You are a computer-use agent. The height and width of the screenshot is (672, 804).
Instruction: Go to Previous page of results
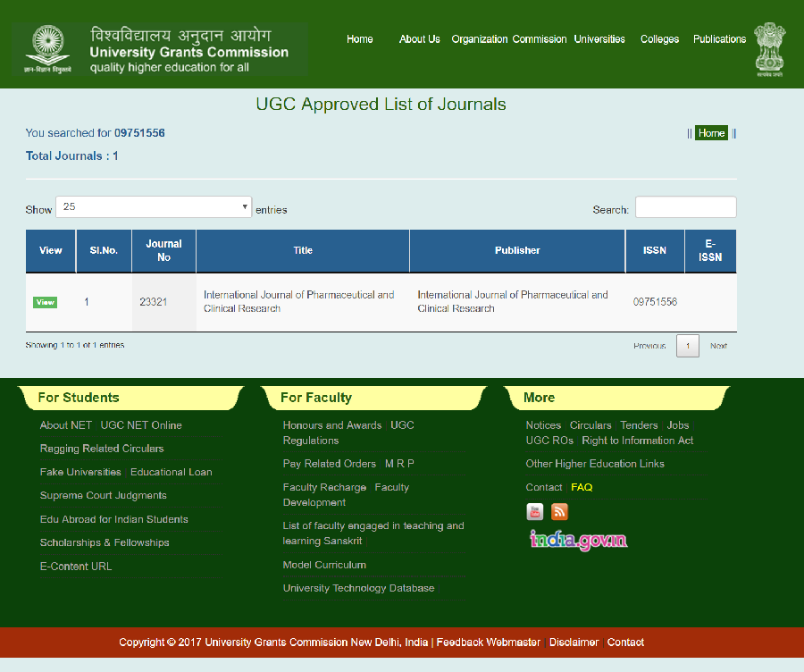[649, 346]
